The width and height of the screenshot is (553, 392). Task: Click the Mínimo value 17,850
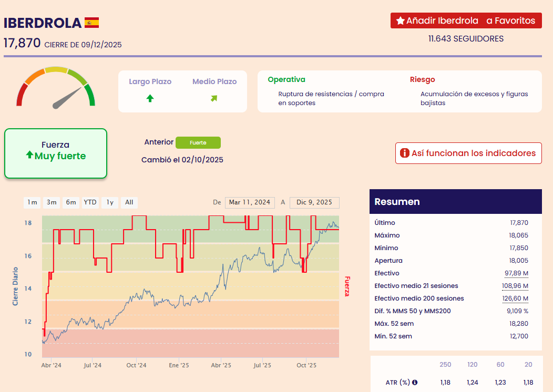pyautogui.click(x=519, y=248)
